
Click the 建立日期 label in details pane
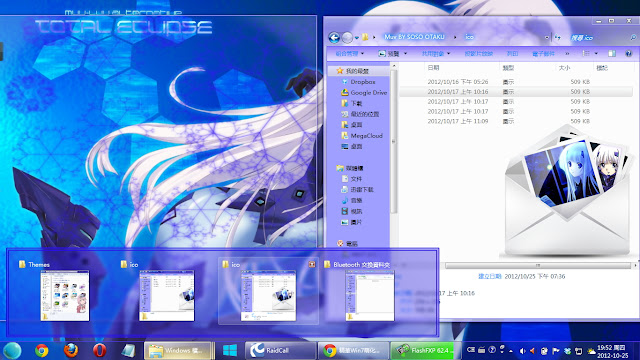click(x=490, y=276)
